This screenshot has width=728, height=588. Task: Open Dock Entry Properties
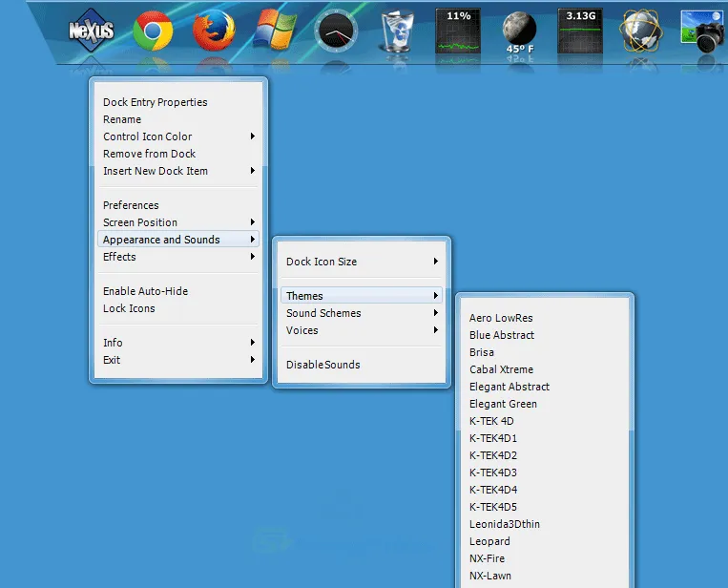[x=178, y=102]
